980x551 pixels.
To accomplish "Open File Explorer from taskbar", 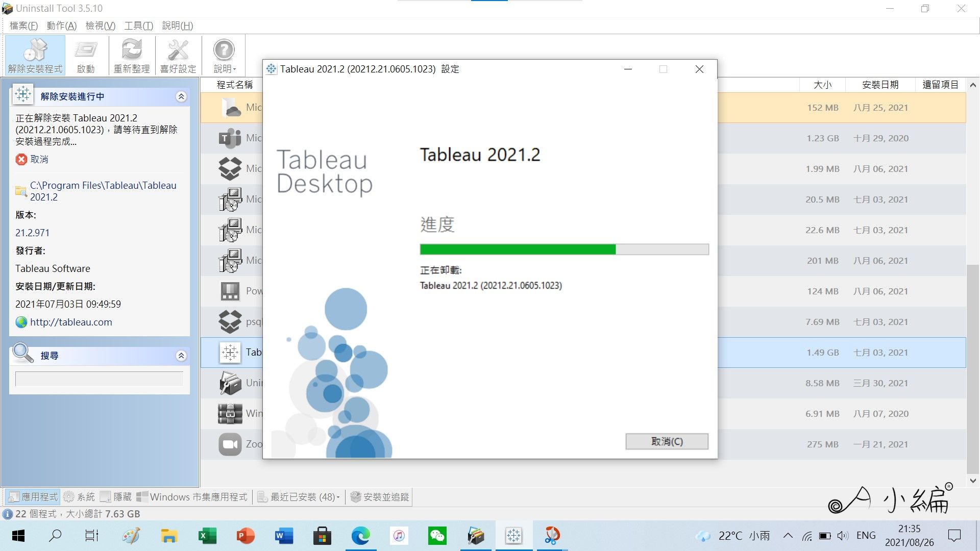I will click(x=169, y=536).
